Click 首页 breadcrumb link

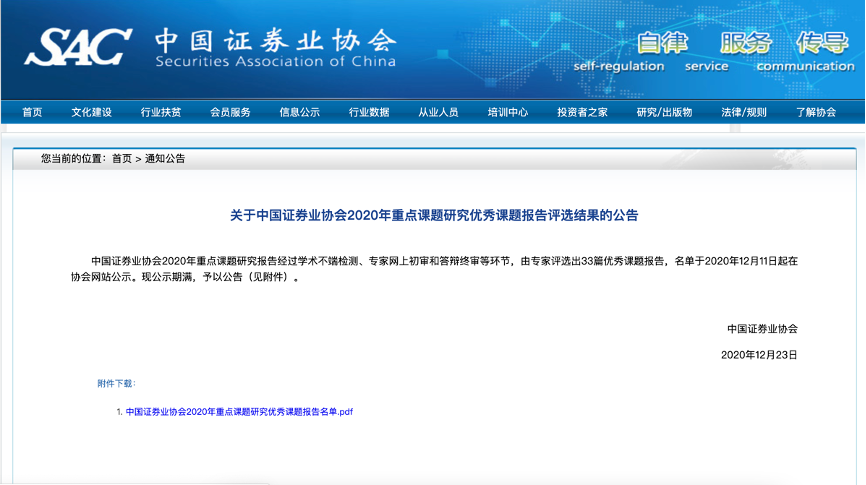click(x=122, y=159)
